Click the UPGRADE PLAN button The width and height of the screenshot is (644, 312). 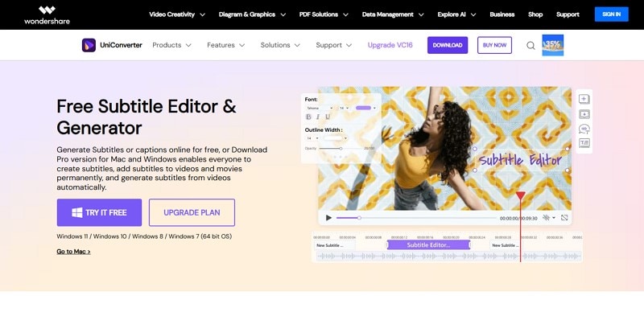pyautogui.click(x=192, y=212)
